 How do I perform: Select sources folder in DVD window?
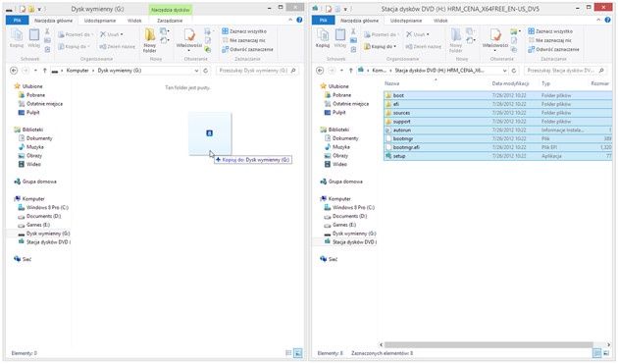click(x=497, y=113)
